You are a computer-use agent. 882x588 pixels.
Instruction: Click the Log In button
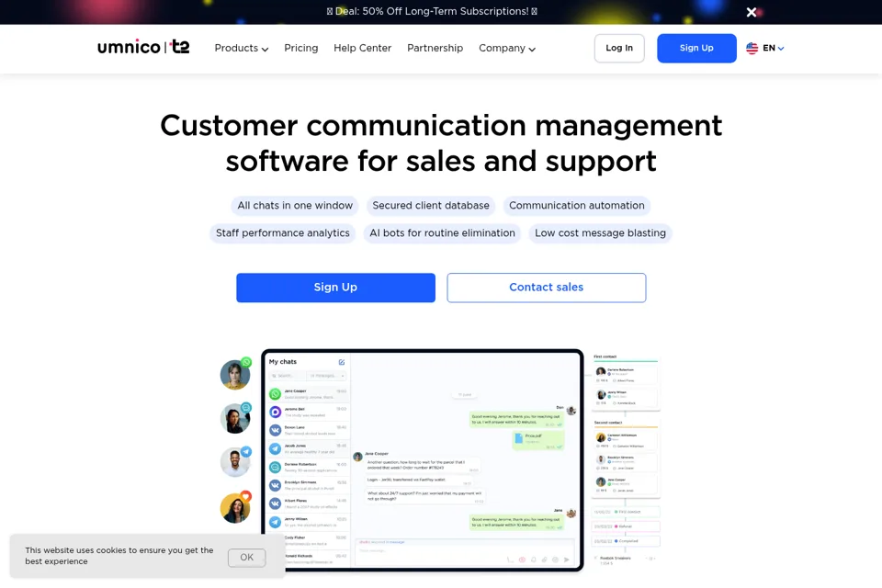(619, 49)
